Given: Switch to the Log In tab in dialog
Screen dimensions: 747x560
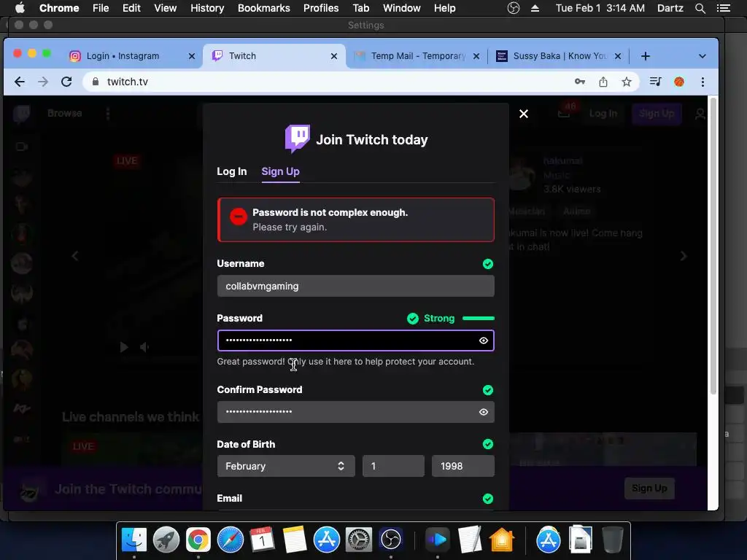Looking at the screenshot, I should point(231,171).
